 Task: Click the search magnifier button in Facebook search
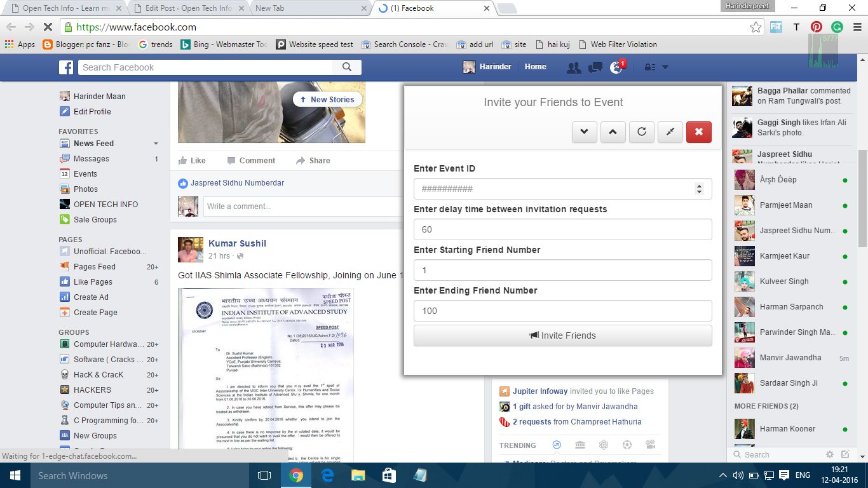pyautogui.click(x=347, y=67)
